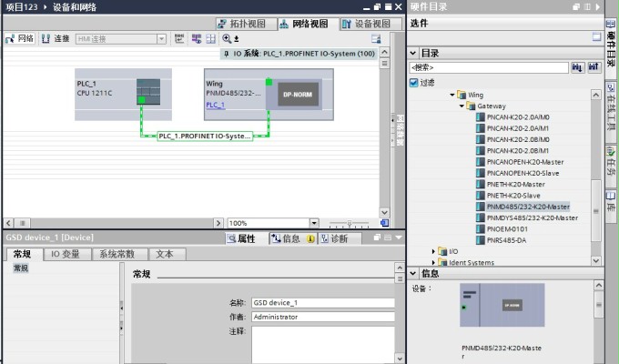Collapse the Wing folder in catalog tree
The image size is (619, 364).
452,95
